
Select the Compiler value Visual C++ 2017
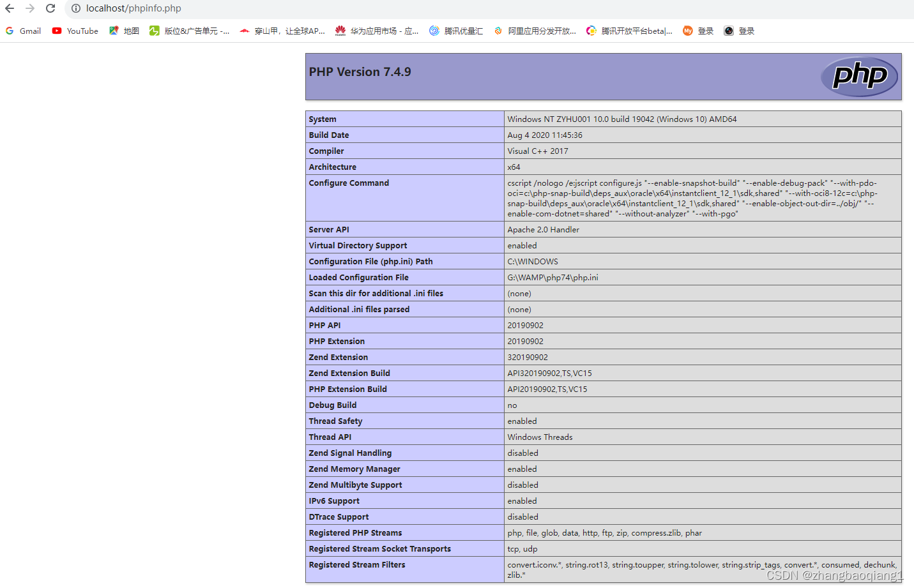pyautogui.click(x=538, y=151)
